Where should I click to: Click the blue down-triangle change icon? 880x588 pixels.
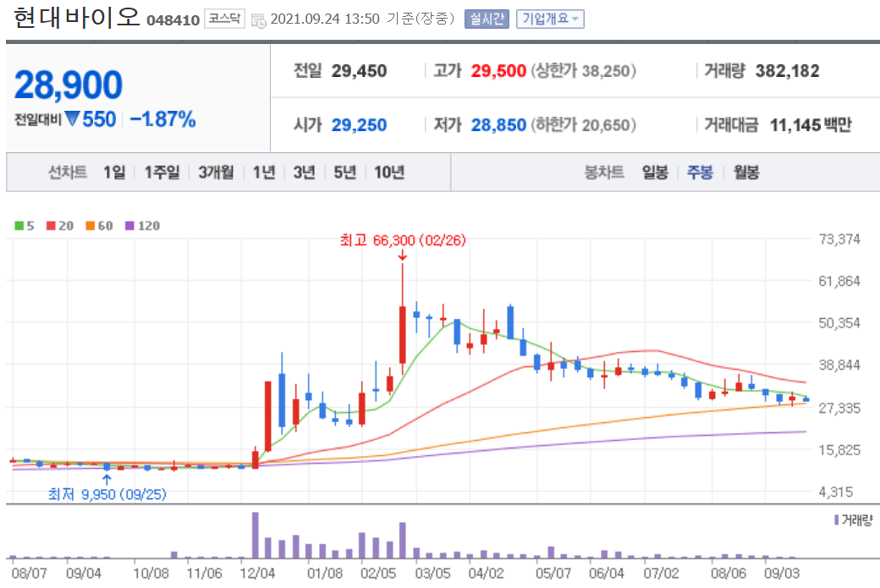[72, 118]
